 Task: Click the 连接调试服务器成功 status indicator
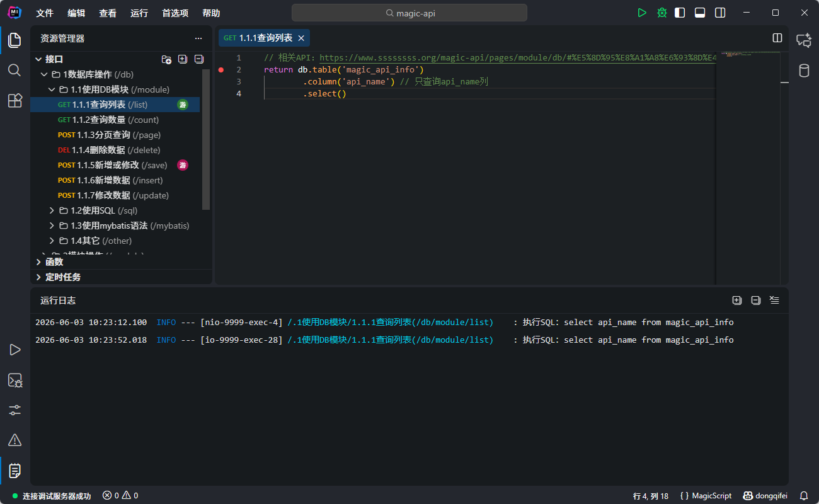click(x=51, y=496)
